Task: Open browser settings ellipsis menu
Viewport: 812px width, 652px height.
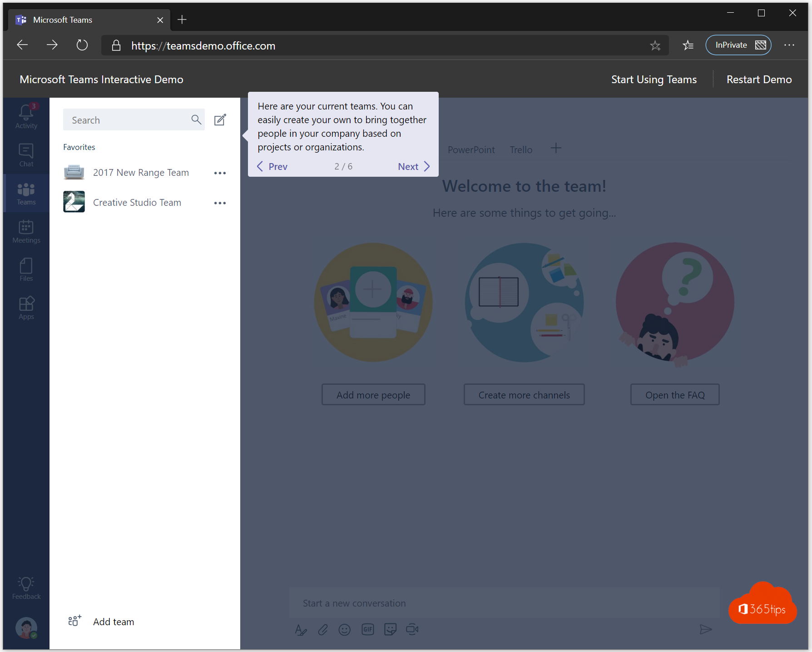Action: coord(789,45)
